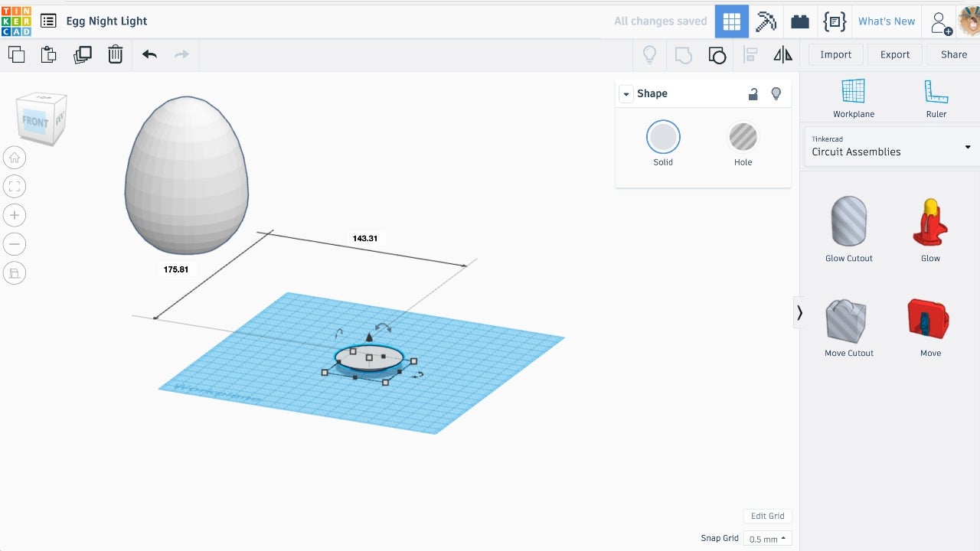Image resolution: width=980 pixels, height=551 pixels.
Task: Set shape to Solid
Action: click(x=663, y=138)
